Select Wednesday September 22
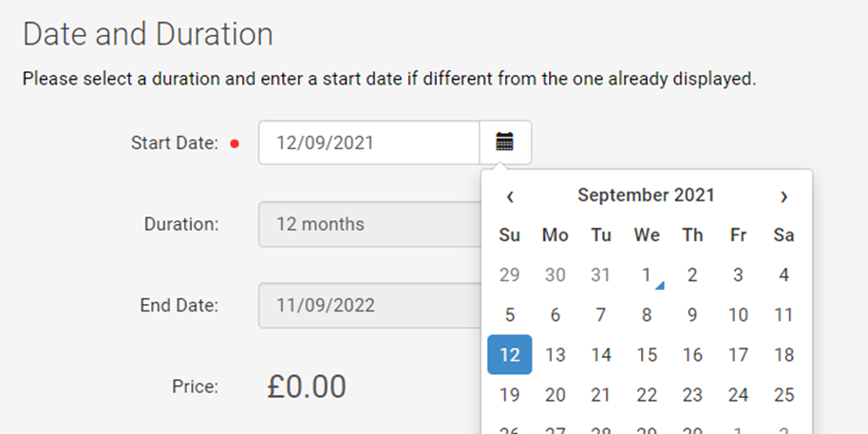Viewport: 868px width, 434px height. coord(647,395)
